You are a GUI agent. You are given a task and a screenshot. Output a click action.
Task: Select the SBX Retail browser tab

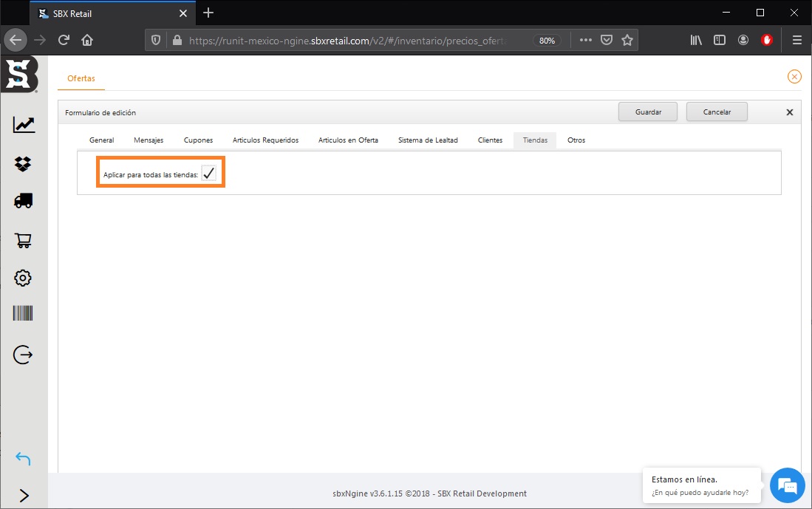[113, 13]
